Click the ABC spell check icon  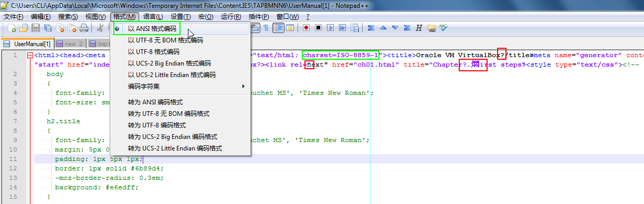pyautogui.click(x=444, y=28)
